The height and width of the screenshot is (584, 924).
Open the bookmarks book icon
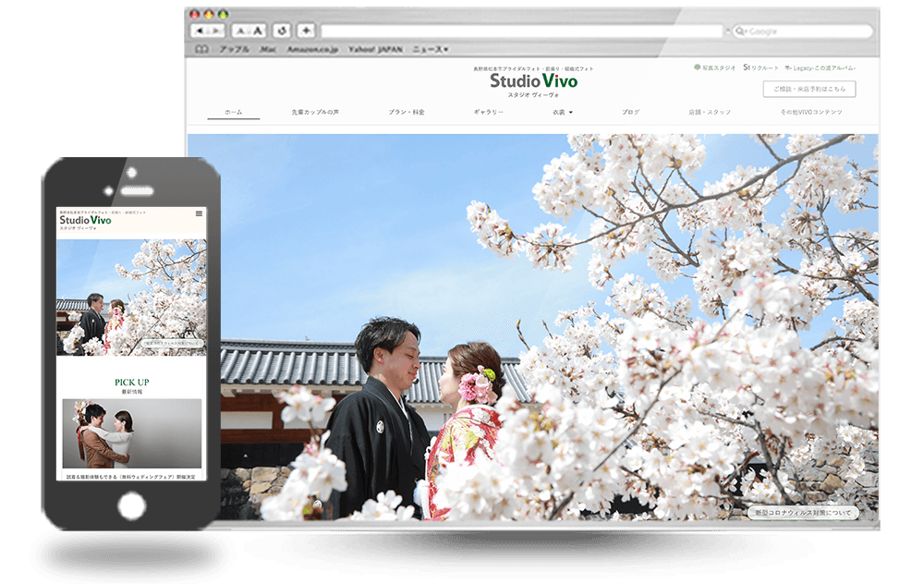tap(201, 49)
